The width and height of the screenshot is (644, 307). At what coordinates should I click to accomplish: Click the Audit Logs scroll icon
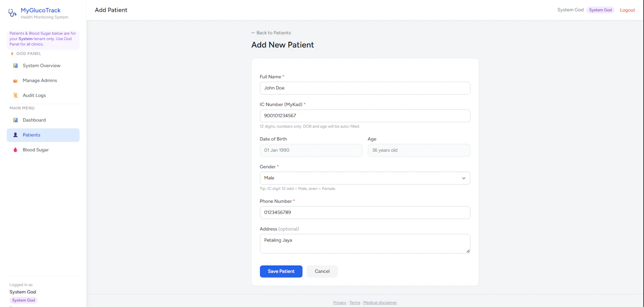pyautogui.click(x=15, y=95)
